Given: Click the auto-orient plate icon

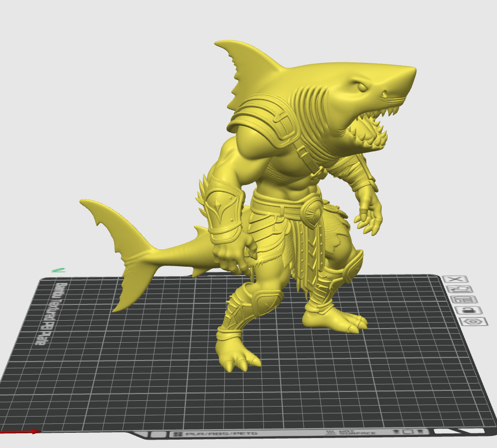Looking at the screenshot, I should click(x=459, y=289).
